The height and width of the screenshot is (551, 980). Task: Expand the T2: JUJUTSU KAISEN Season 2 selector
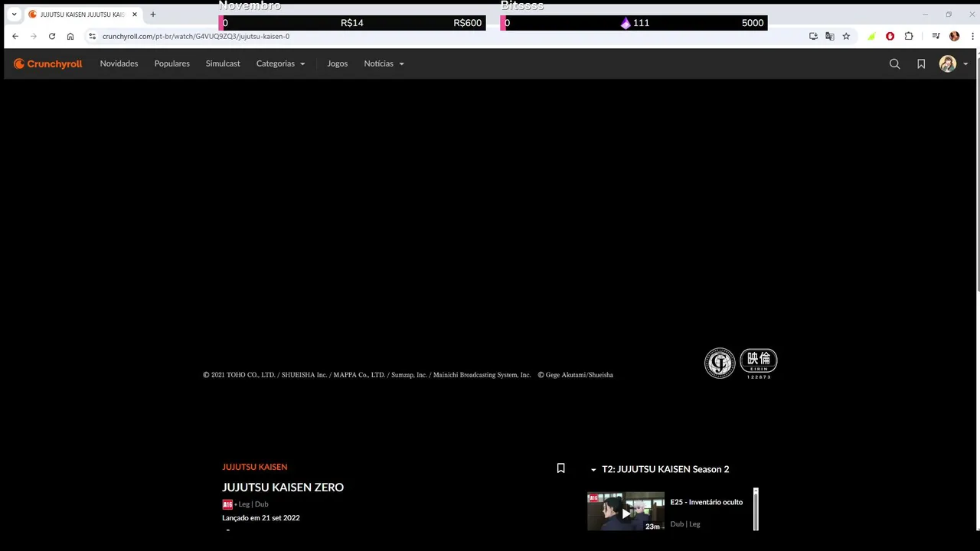(659, 469)
